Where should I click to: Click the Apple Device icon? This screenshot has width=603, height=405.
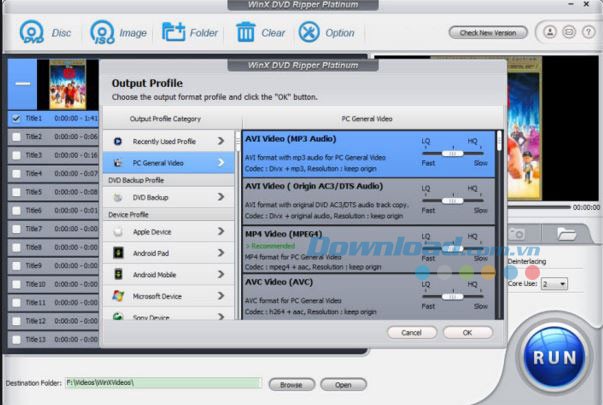[119, 230]
